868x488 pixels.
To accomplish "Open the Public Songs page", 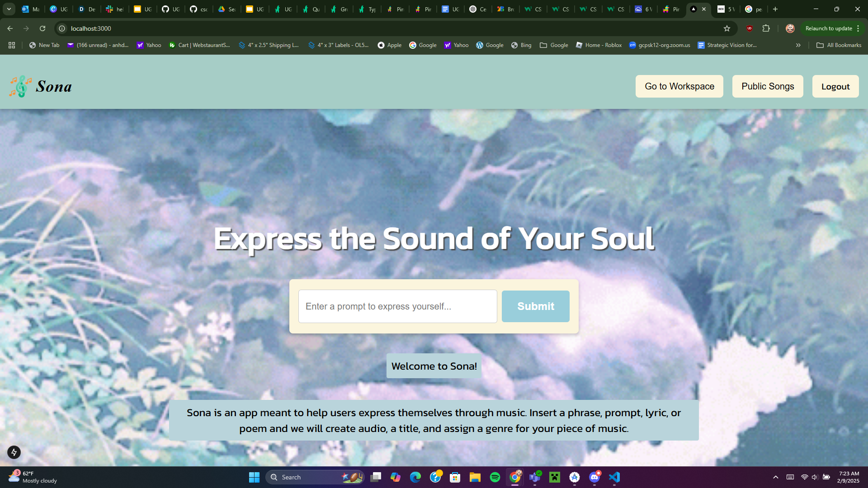I will coord(767,86).
